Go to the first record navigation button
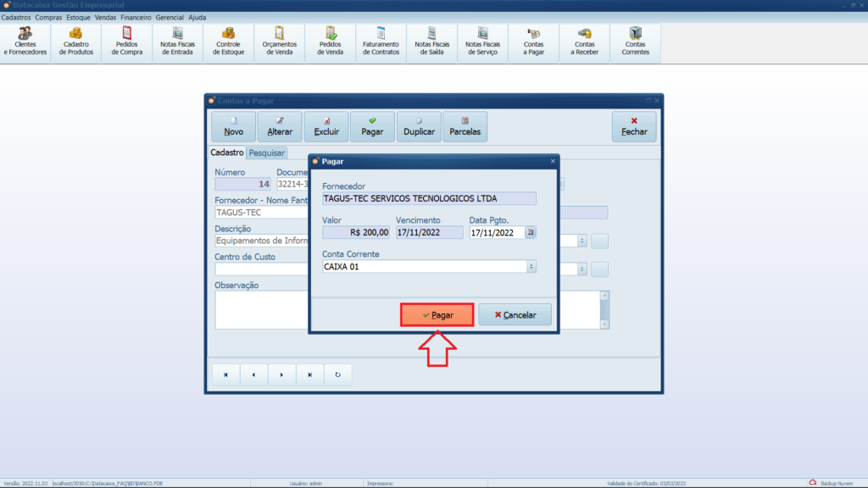 coord(225,374)
